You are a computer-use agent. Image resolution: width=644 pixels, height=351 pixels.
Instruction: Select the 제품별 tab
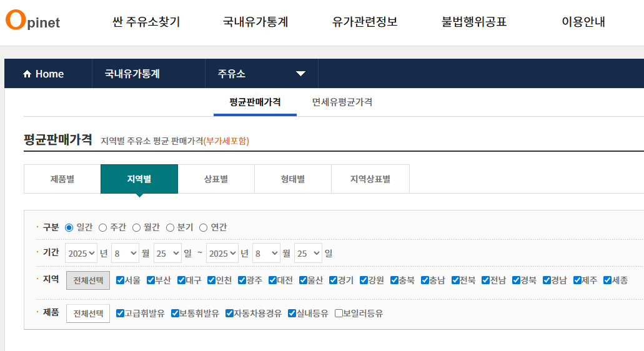point(62,179)
